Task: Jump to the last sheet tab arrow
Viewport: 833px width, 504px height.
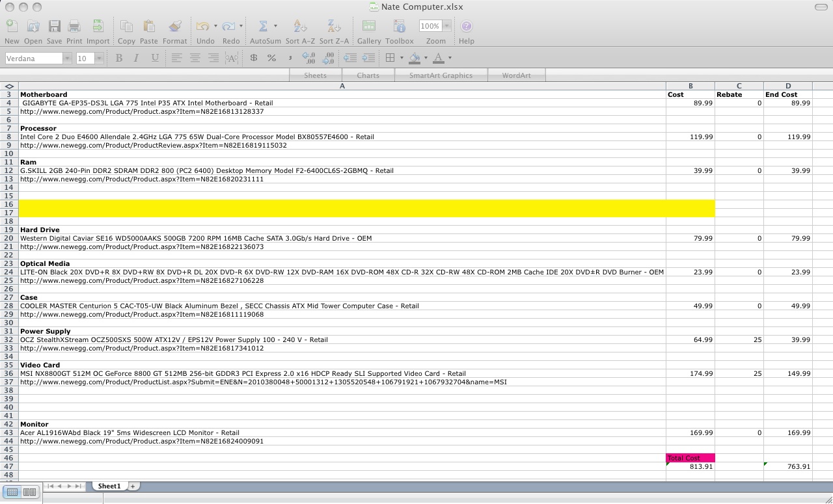Action: pos(78,486)
